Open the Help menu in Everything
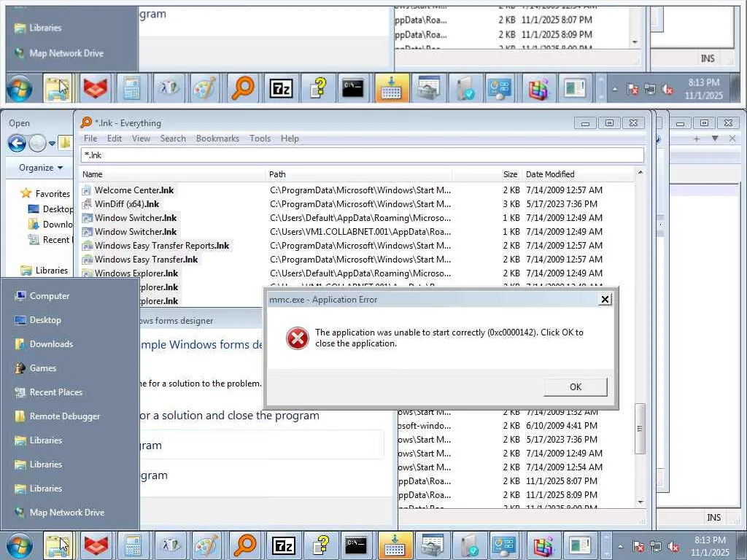 [x=290, y=139]
